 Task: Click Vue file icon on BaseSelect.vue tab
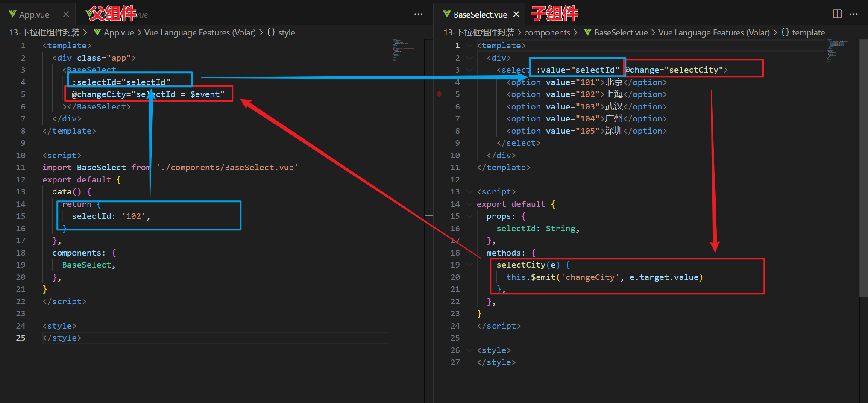point(447,14)
